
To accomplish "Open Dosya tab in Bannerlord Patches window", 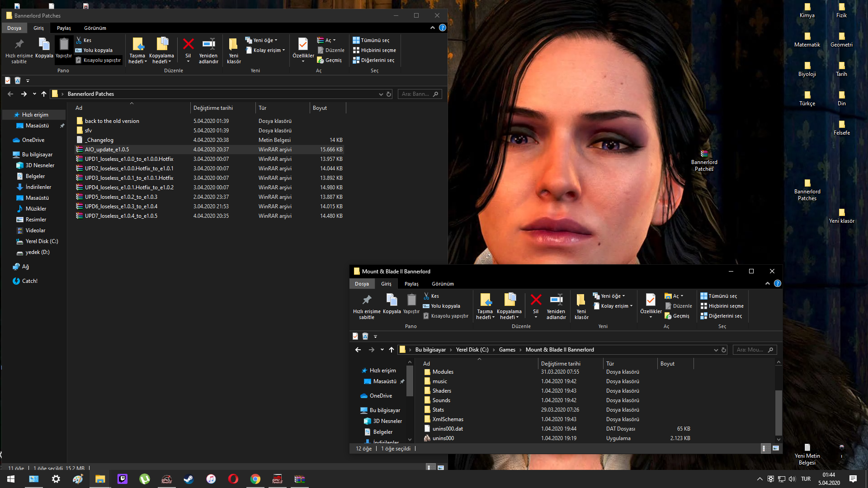I will point(14,28).
